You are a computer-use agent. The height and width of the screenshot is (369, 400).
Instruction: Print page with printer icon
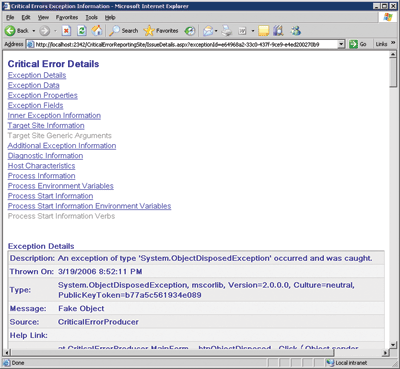point(227,31)
